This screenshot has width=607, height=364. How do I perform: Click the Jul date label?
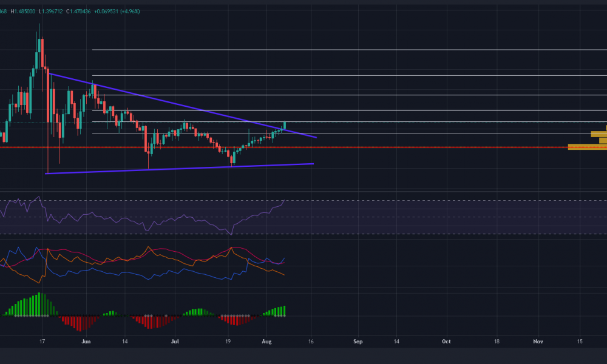175,341
